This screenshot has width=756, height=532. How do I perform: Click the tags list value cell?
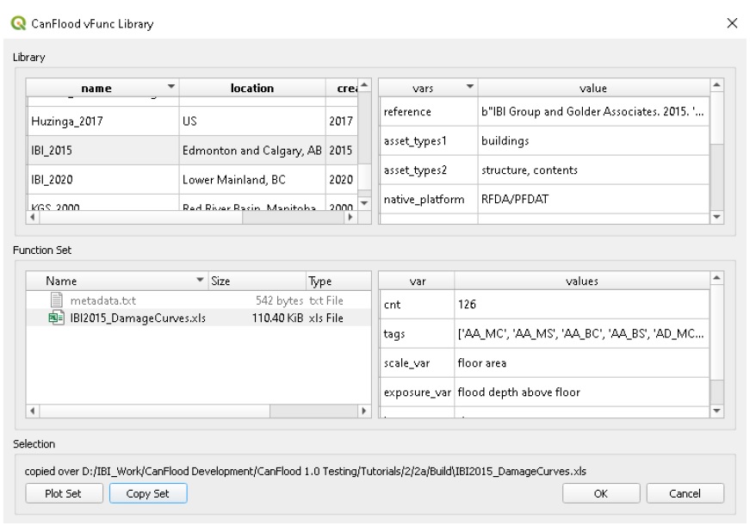coord(582,333)
